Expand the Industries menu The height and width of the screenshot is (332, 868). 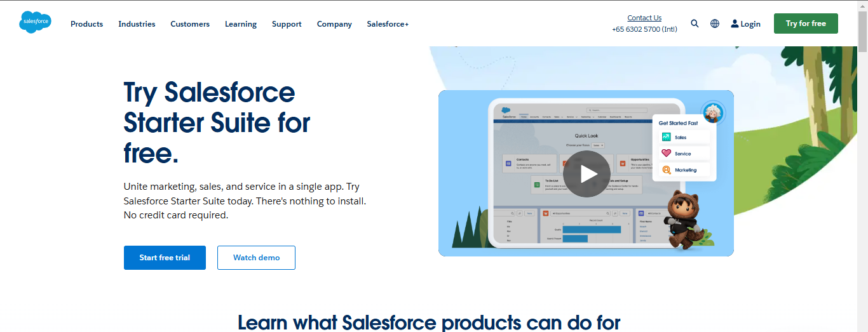click(137, 24)
